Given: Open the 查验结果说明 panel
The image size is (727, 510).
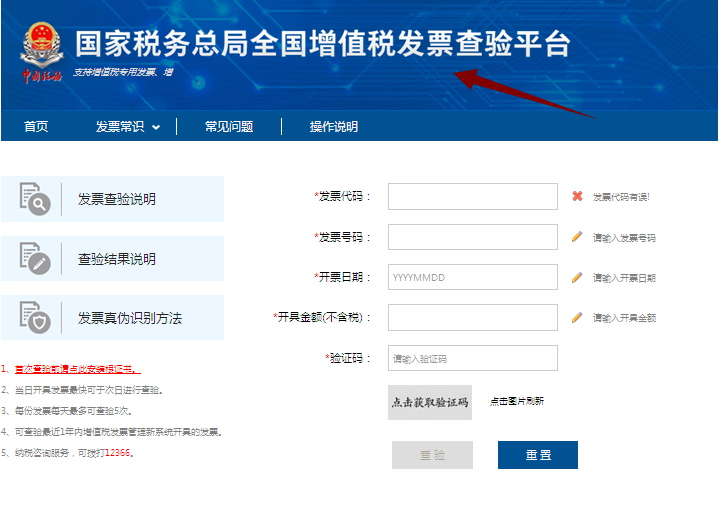Looking at the screenshot, I should (113, 258).
